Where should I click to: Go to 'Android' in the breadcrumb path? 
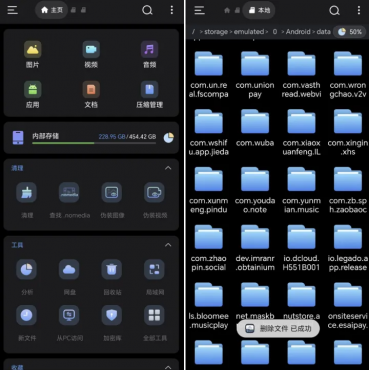click(x=298, y=32)
